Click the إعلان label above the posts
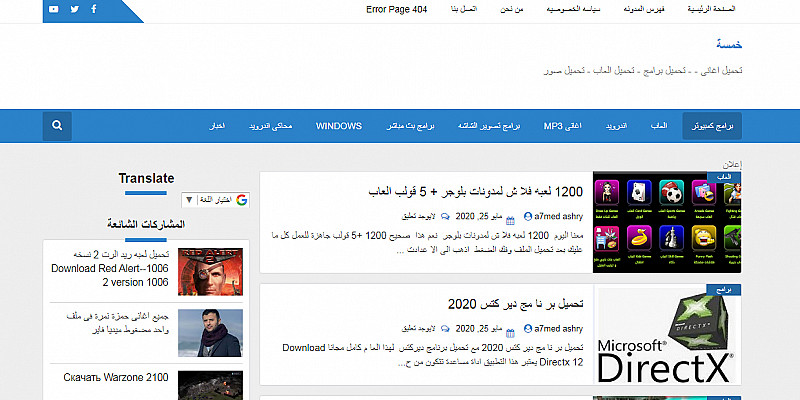The height and width of the screenshot is (400, 800). click(732, 165)
